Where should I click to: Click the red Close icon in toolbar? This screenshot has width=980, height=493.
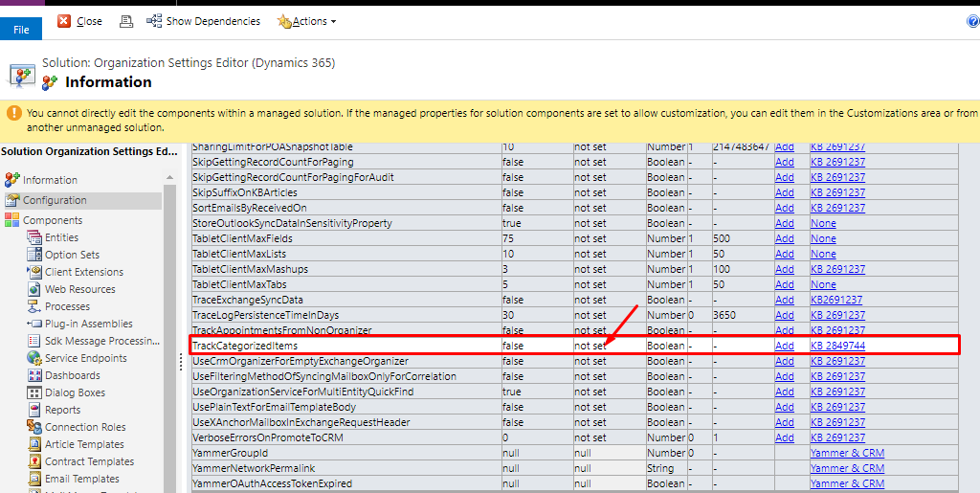tap(64, 21)
